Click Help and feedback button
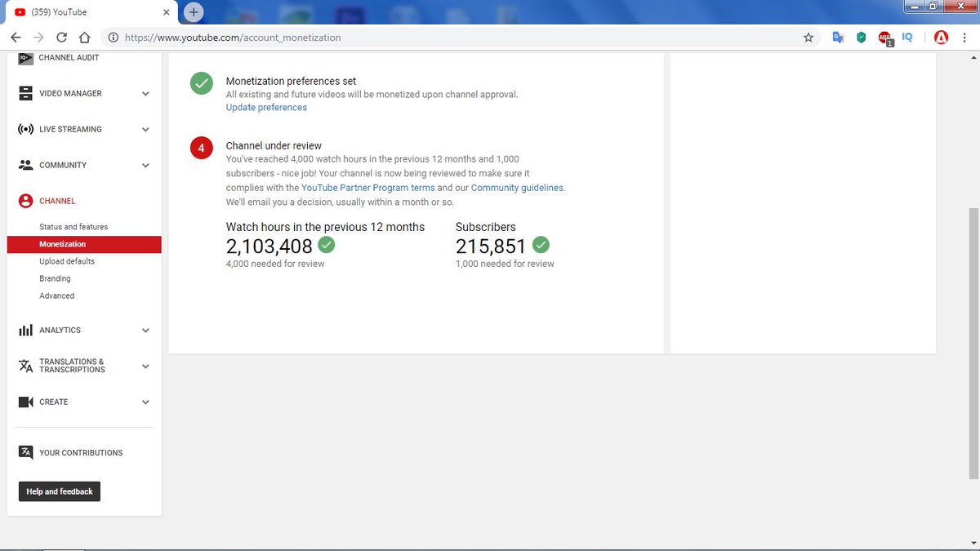 (x=60, y=491)
